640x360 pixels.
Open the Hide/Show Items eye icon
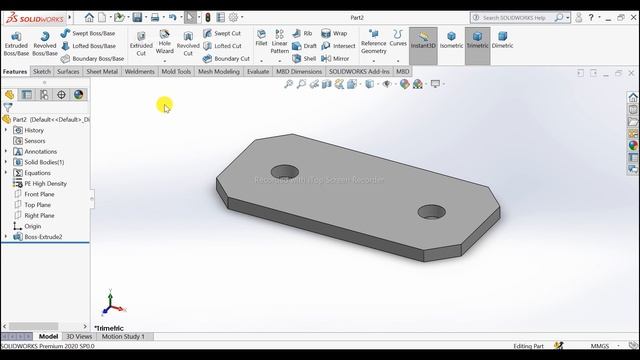(x=387, y=84)
